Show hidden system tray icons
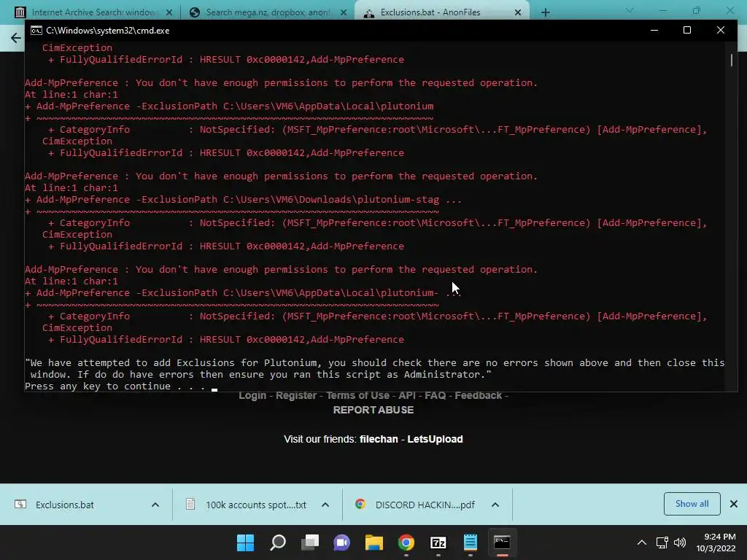 (642, 542)
